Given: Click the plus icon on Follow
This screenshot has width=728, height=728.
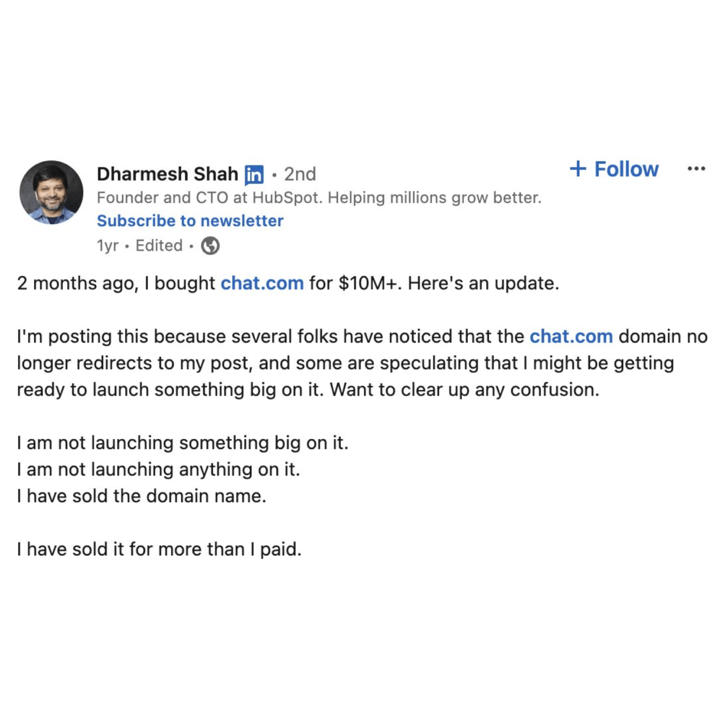Looking at the screenshot, I should tap(577, 169).
